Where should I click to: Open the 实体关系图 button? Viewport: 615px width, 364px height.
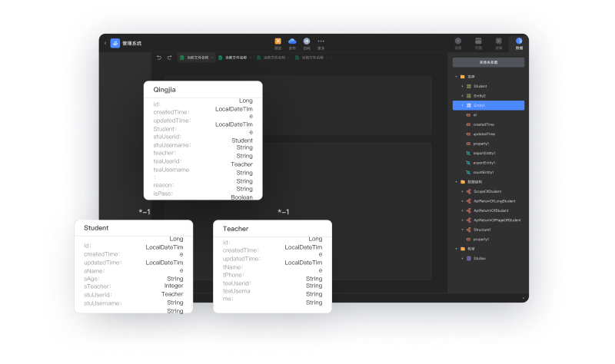488,62
